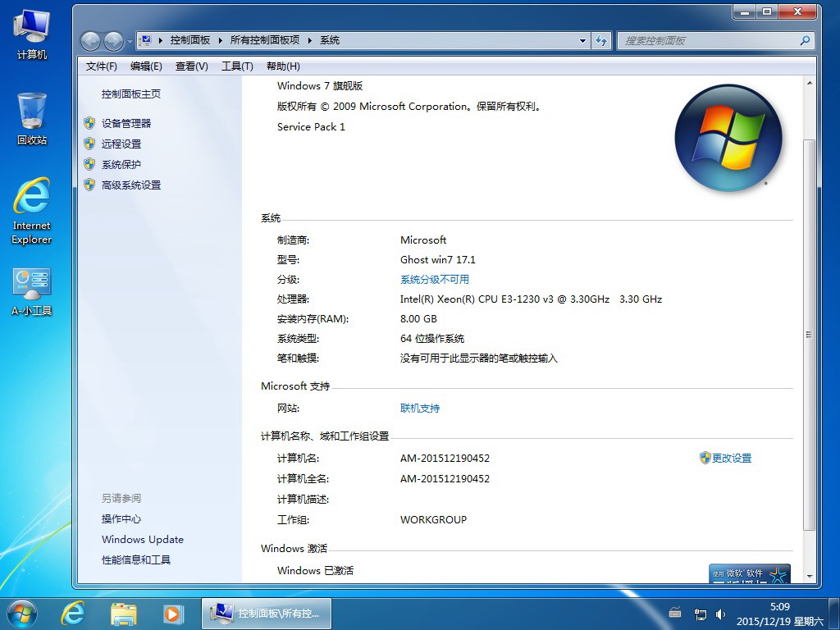Open the taskbar clock and date
Viewport: 840px width, 630px height.
tap(779, 614)
